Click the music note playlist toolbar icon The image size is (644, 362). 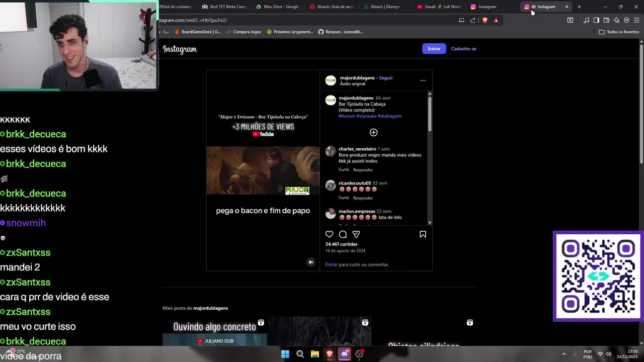point(586,20)
